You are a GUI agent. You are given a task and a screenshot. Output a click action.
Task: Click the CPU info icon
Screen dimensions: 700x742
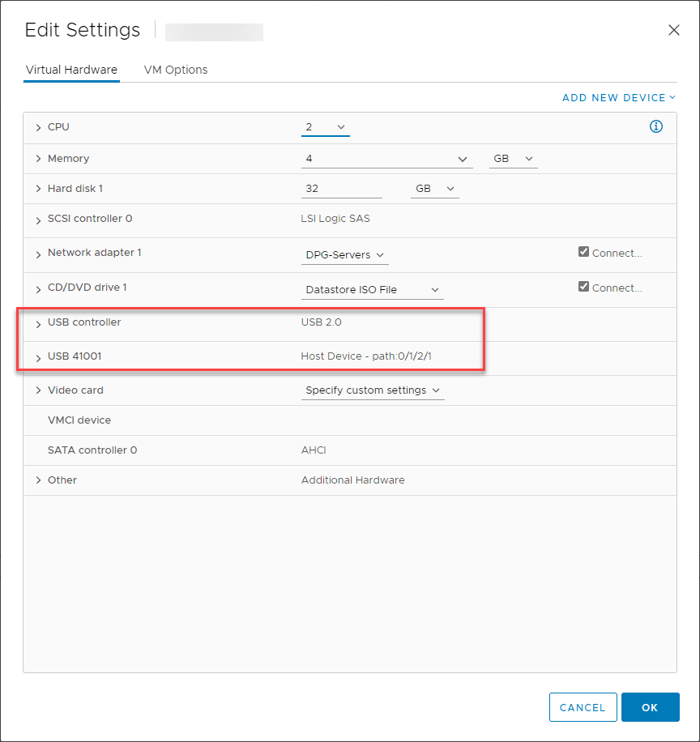656,126
